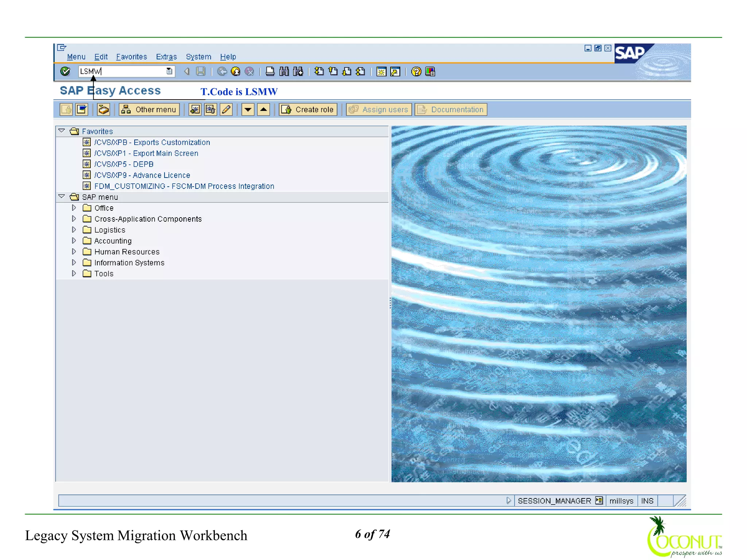This screenshot has height=560, width=747.
Task: Click the green Enter checkmark icon
Action: tap(65, 71)
